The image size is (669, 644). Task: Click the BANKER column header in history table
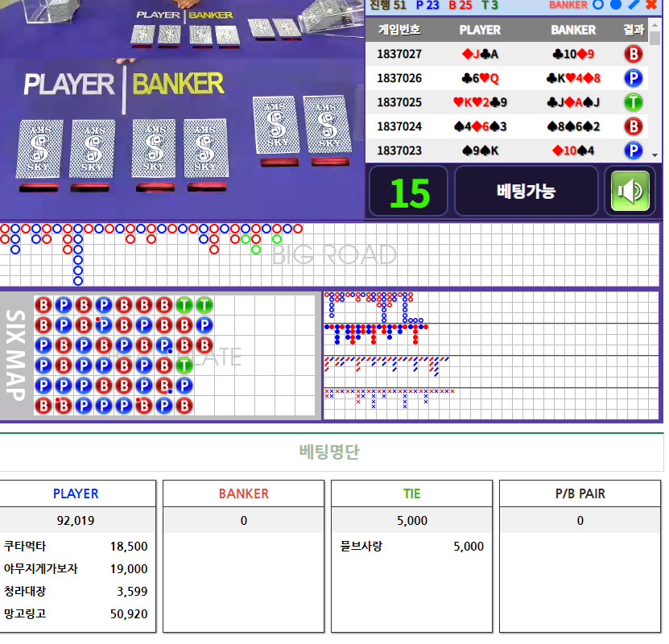point(573,30)
